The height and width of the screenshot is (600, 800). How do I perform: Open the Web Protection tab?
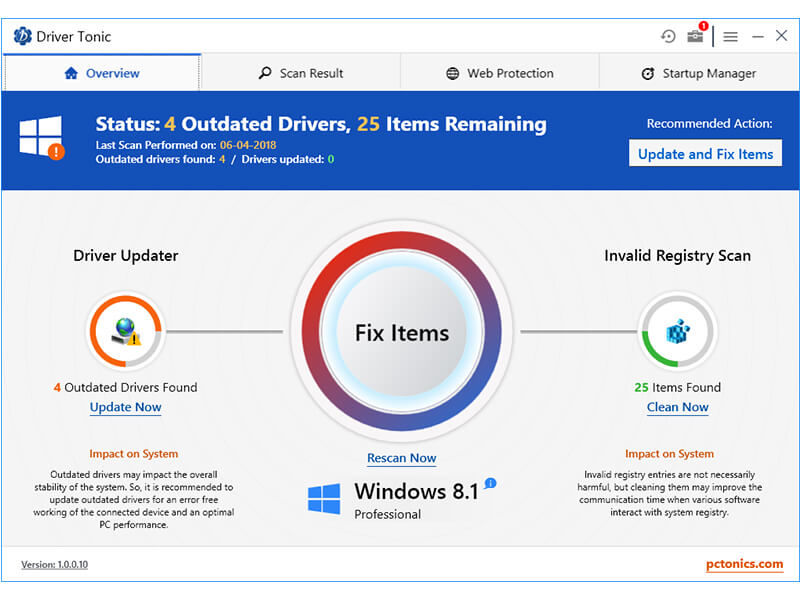coord(499,73)
